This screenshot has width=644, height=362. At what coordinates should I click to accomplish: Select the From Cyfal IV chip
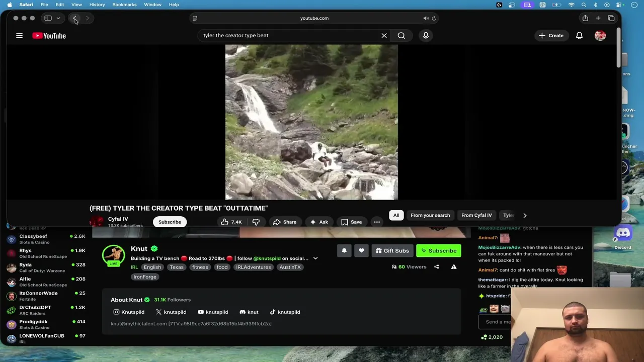[x=476, y=215]
